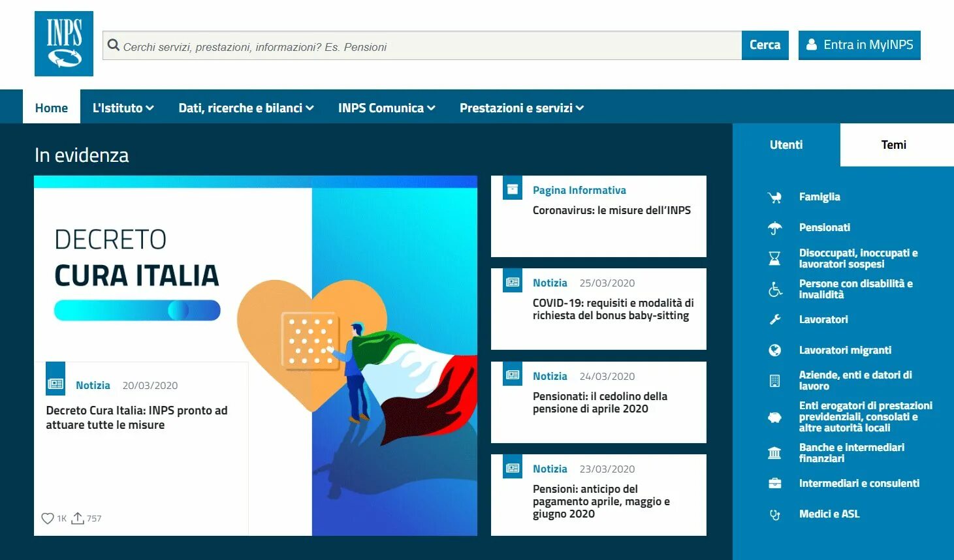Click inside the search input field
954x560 pixels.
392,46
